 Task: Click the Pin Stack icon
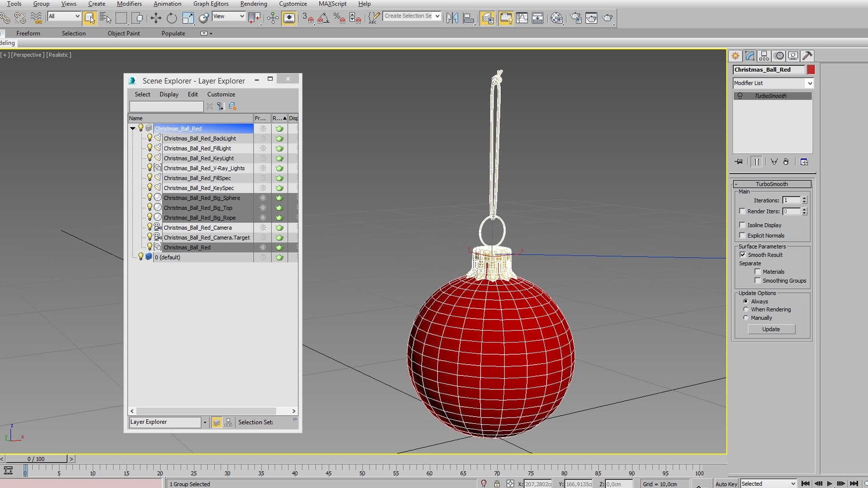pyautogui.click(x=739, y=162)
